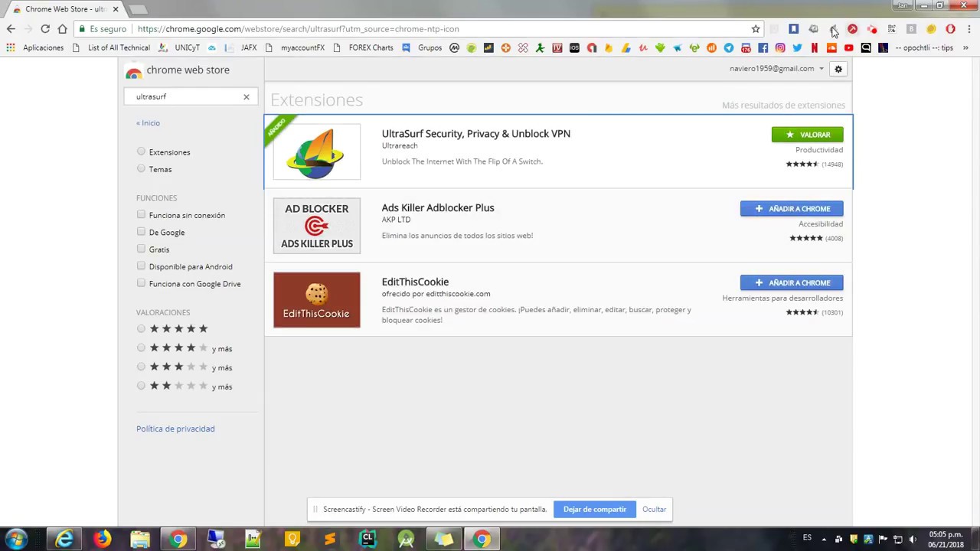Go back via the « Inicio link
Screen dimensions: 980x551
[x=148, y=122]
